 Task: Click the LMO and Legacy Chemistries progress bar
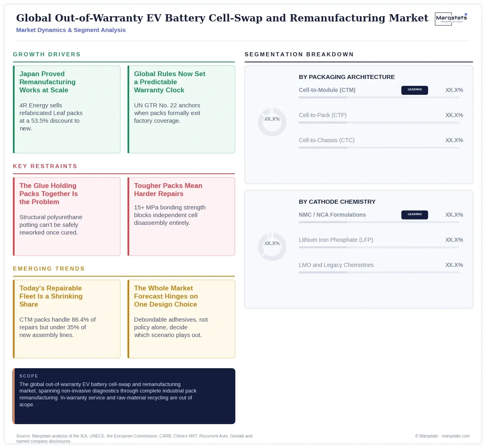point(379,273)
